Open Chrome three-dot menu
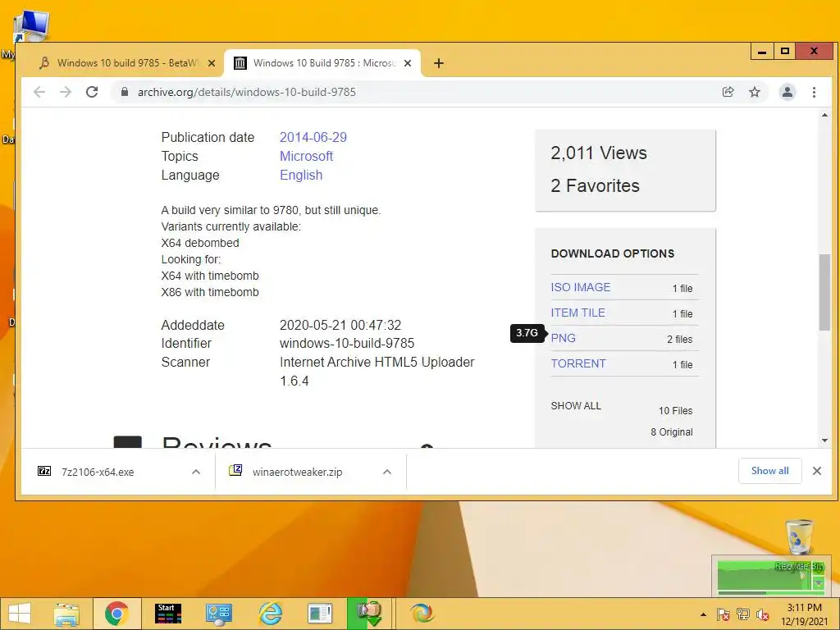 pos(814,92)
